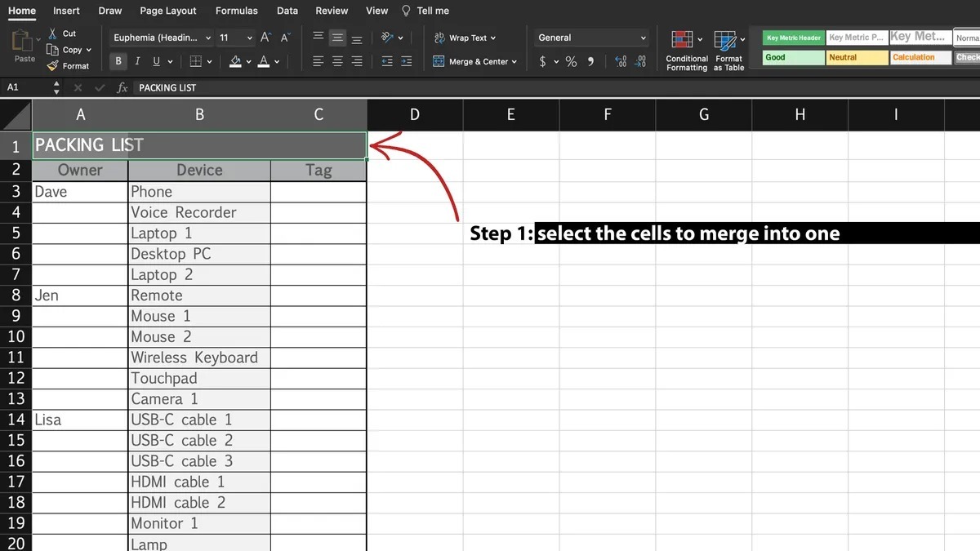
Task: Click the Cut scissors icon
Action: point(53,33)
